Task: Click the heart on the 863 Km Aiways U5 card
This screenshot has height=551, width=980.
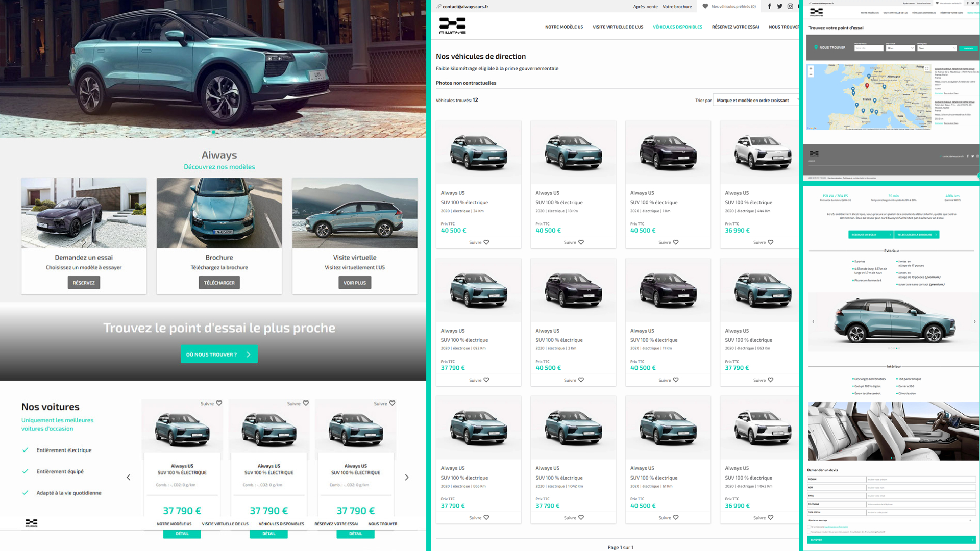Action: tap(771, 380)
